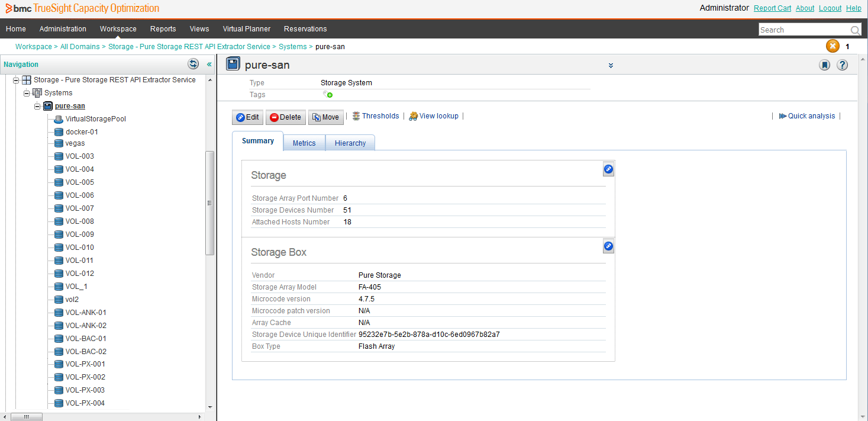Expand the pure-san header details chevron
This screenshot has height=421, width=868.
click(x=611, y=65)
